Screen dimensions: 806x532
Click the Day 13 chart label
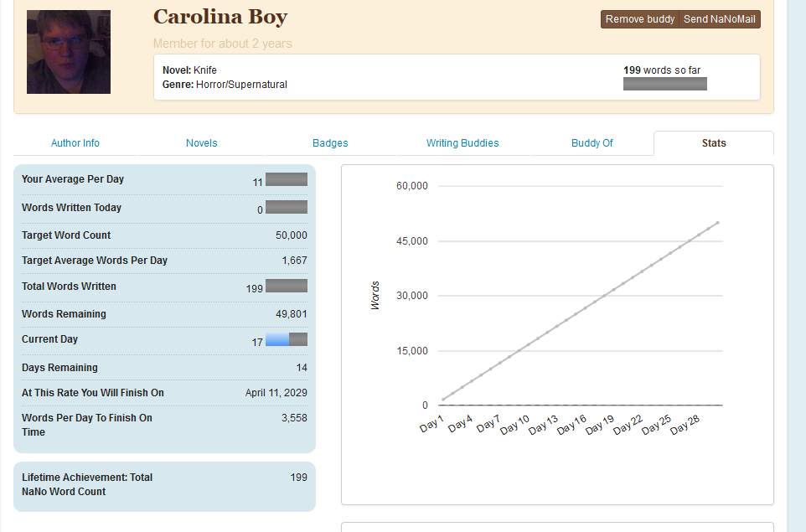pos(543,425)
